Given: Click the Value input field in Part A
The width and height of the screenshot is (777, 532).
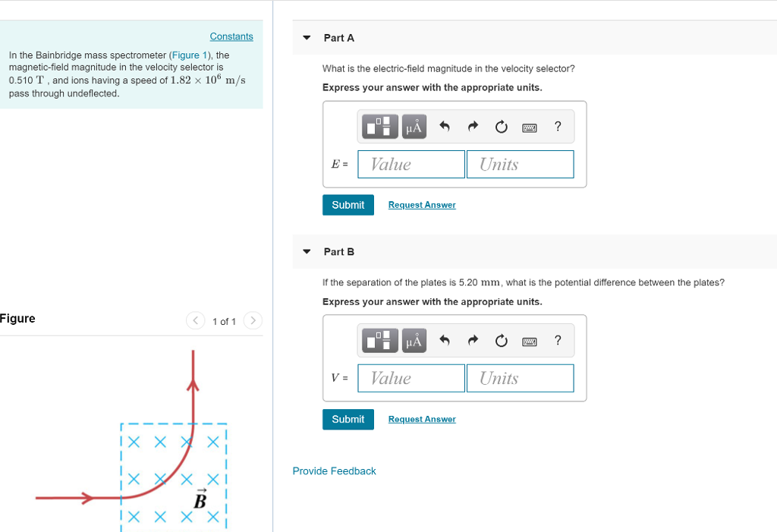Looking at the screenshot, I should pyautogui.click(x=411, y=164).
